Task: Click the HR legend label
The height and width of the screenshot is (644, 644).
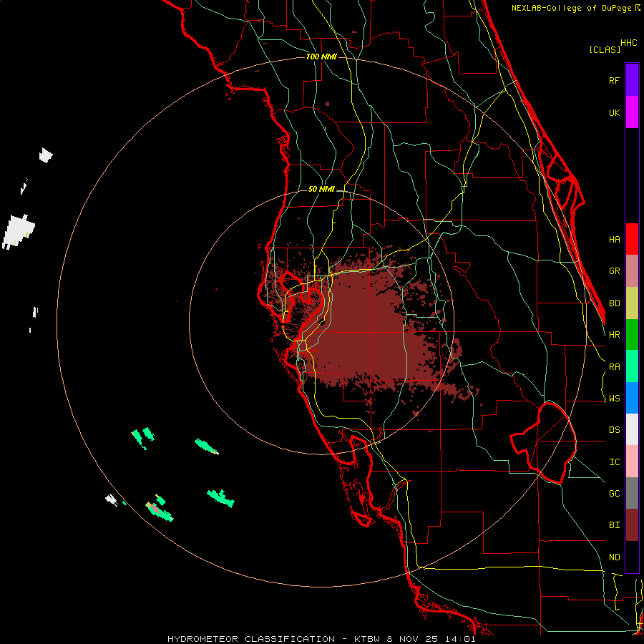Action: point(614,335)
